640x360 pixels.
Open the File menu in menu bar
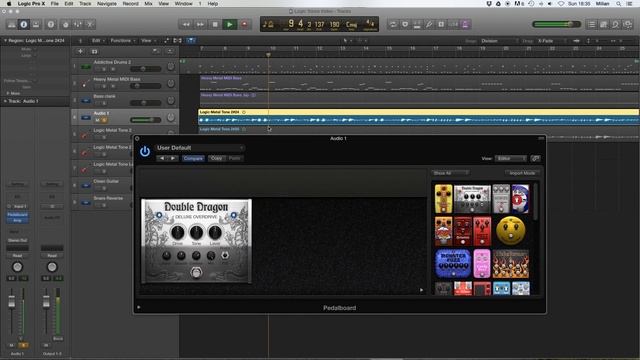pyautogui.click(x=54, y=4)
